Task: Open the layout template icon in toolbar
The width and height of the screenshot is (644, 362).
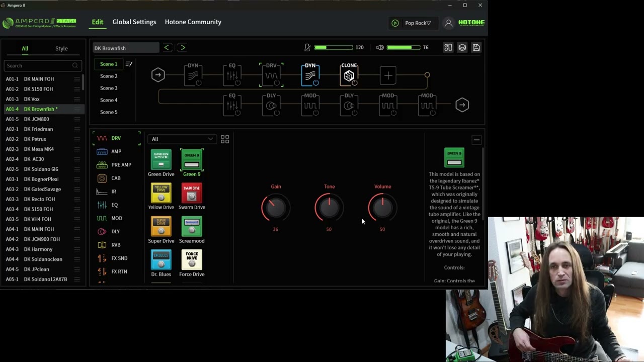Action: click(x=448, y=47)
